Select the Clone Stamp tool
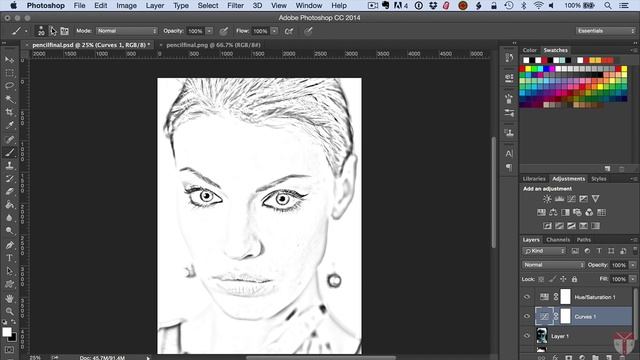 click(9, 165)
